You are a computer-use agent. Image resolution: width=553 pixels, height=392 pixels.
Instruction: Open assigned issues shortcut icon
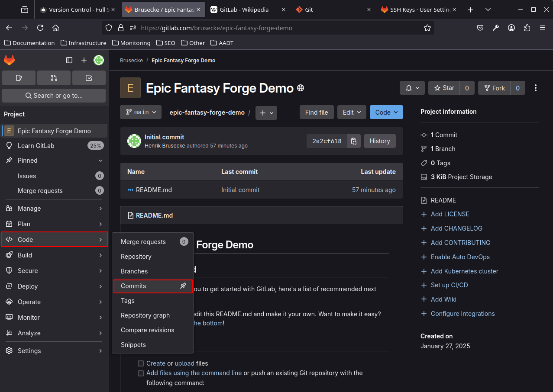coord(19,78)
